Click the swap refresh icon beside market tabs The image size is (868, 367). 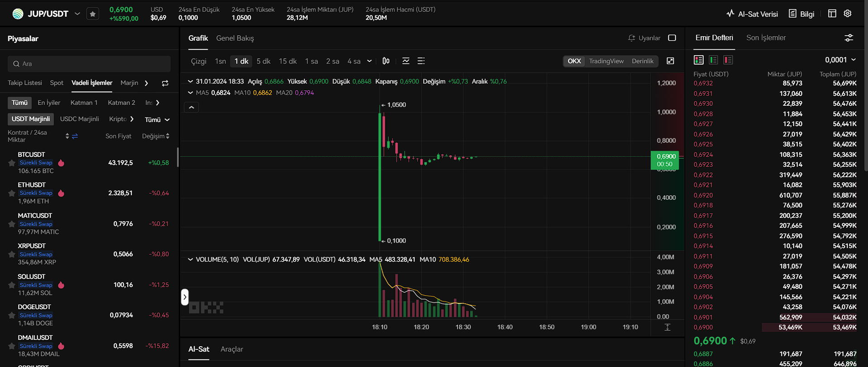coord(165,83)
